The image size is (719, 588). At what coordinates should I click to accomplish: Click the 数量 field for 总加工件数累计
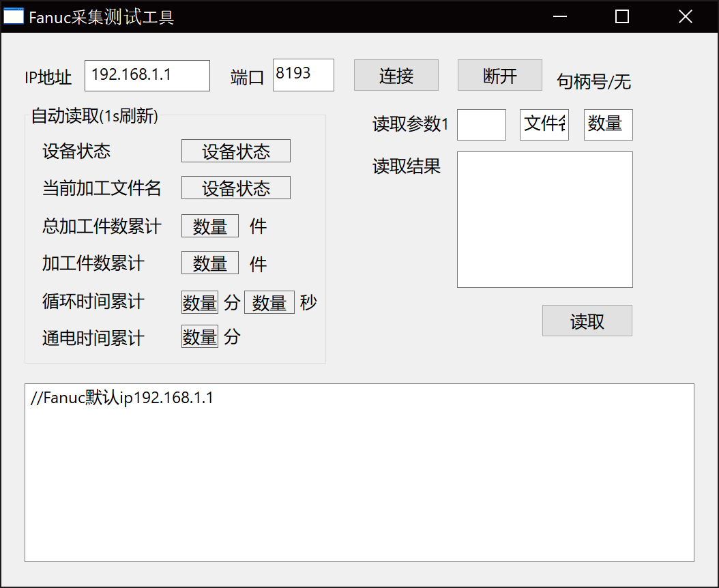coord(210,226)
